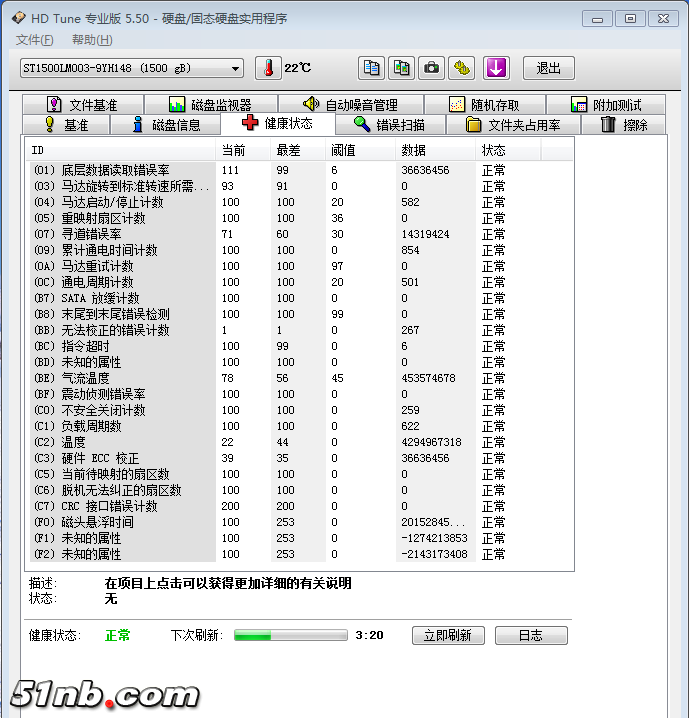Select row (C3) 硬件 ECC 校正
The height and width of the screenshot is (718, 689).
click(x=299, y=458)
